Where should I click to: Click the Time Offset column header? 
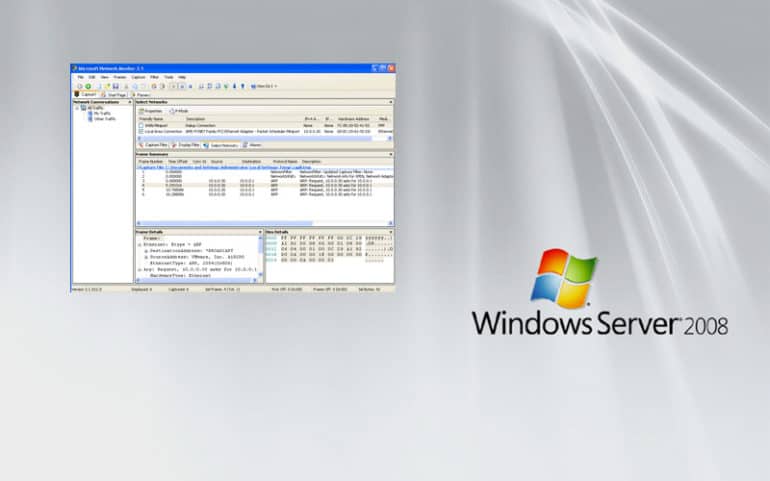point(178,162)
